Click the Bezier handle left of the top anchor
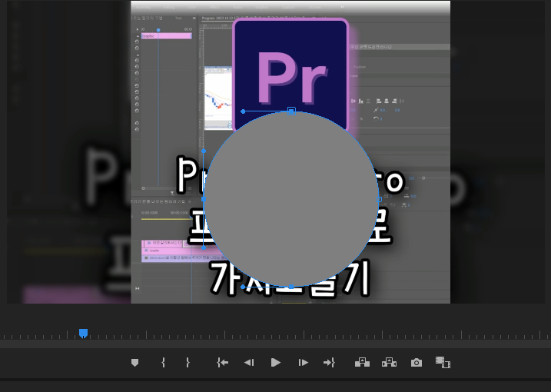Viewport: 551px width, 392px height. coord(243,111)
